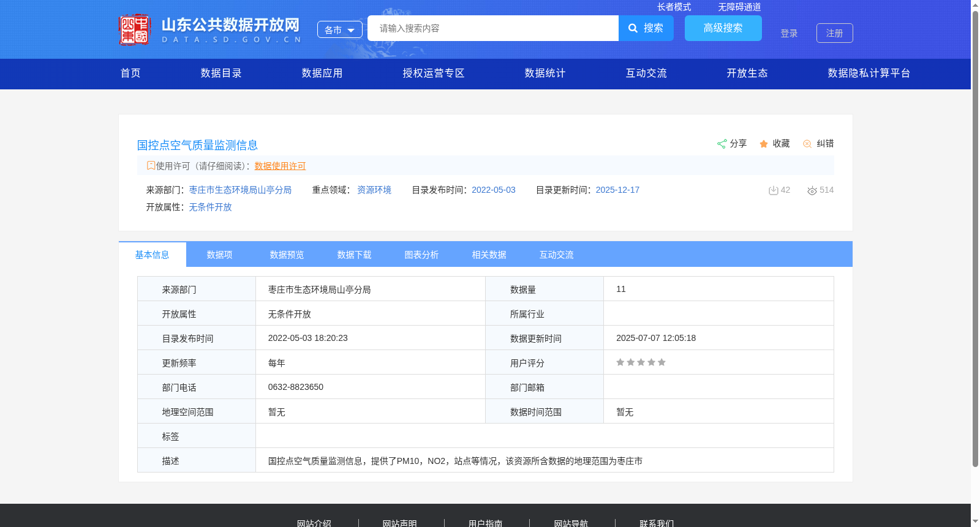This screenshot has height=527, width=980.
Task: Click the 联系我们 footer link
Action: tap(657, 524)
